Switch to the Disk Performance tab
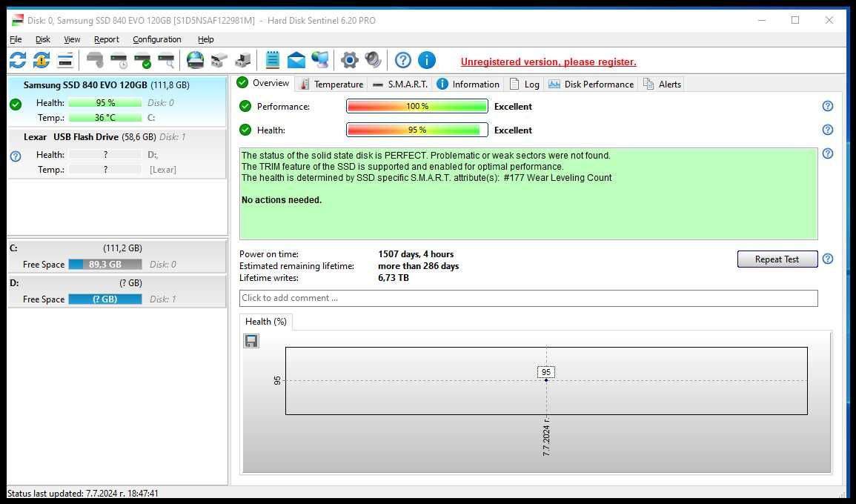The width and height of the screenshot is (856, 504). pyautogui.click(x=591, y=84)
